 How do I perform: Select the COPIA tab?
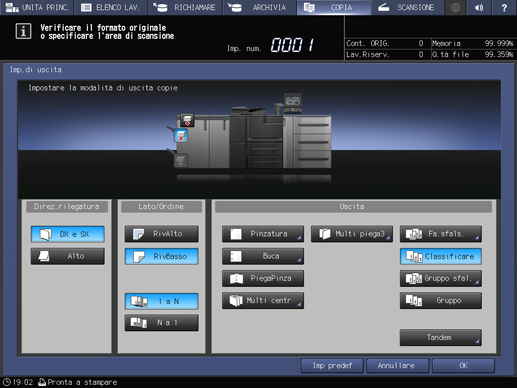click(x=333, y=7)
